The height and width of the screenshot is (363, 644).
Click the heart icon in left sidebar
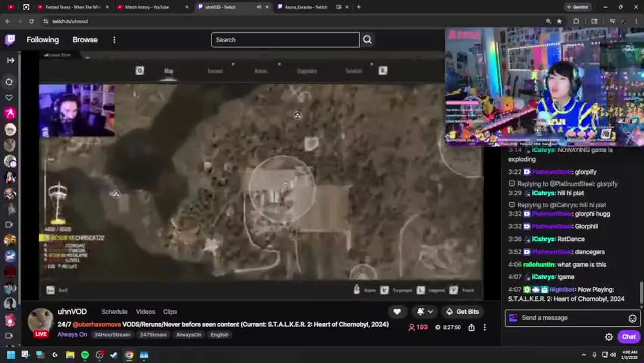pyautogui.click(x=9, y=97)
